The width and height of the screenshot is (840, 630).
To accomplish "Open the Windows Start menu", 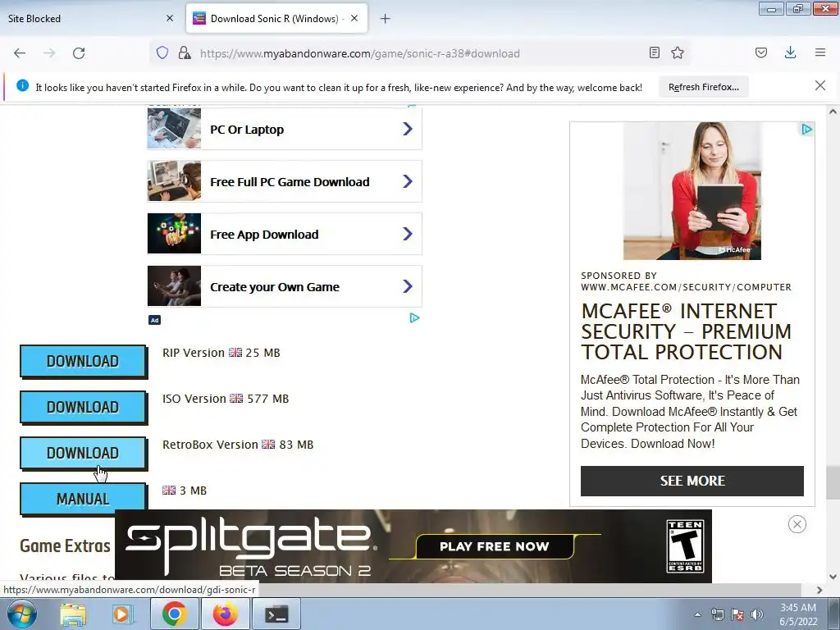I will [22, 614].
